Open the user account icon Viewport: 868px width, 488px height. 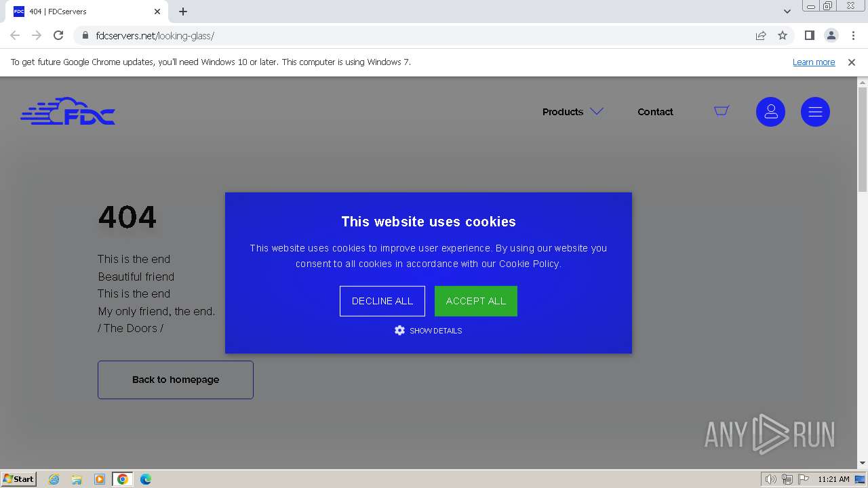[770, 112]
